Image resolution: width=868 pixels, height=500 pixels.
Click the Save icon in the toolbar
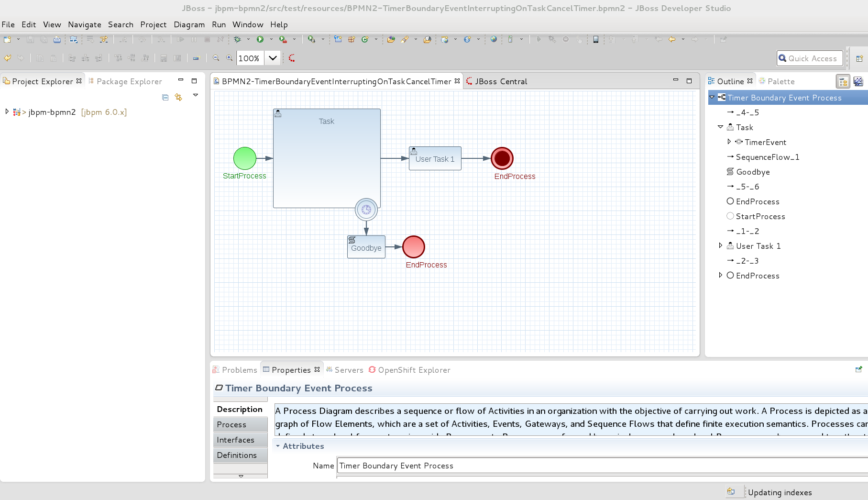[x=30, y=40]
